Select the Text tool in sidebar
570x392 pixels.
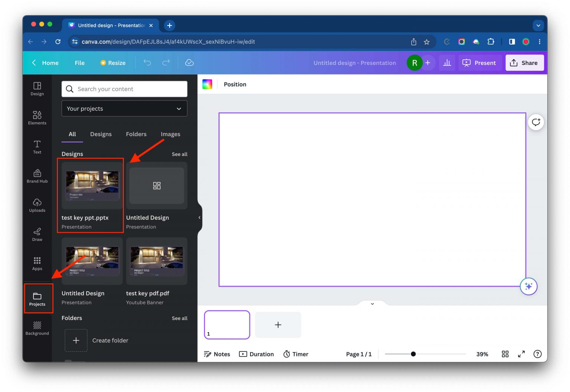37,147
